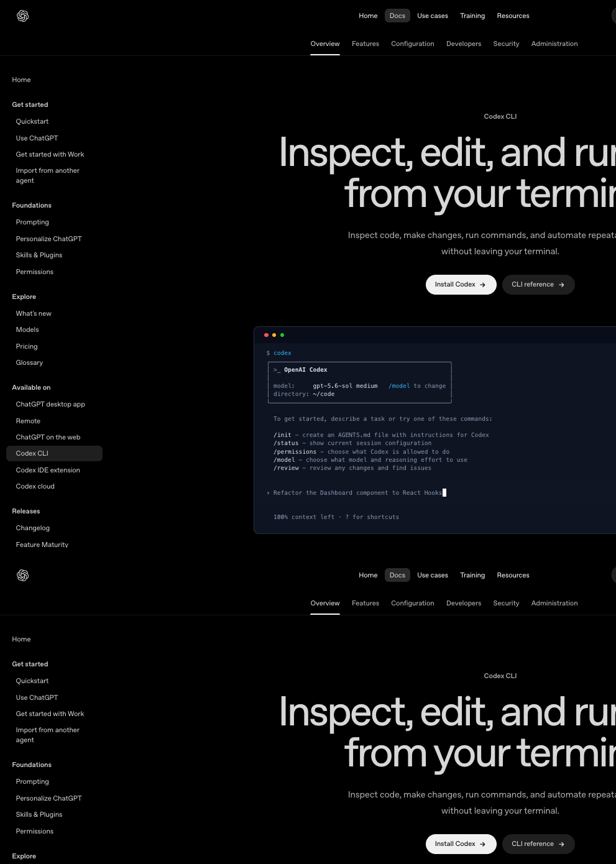Image resolution: width=616 pixels, height=864 pixels.
Task: Switch to Security tab in the upper sub-navigation
Action: click(506, 44)
